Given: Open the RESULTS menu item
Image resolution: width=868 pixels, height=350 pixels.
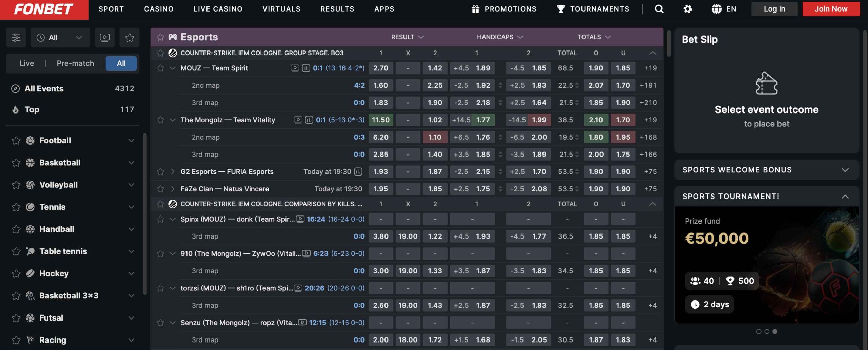Looking at the screenshot, I should pos(337,9).
